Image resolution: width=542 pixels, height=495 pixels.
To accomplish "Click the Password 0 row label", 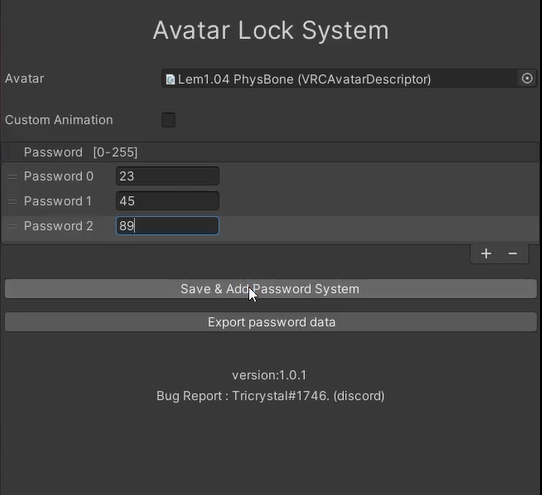I will point(58,176).
